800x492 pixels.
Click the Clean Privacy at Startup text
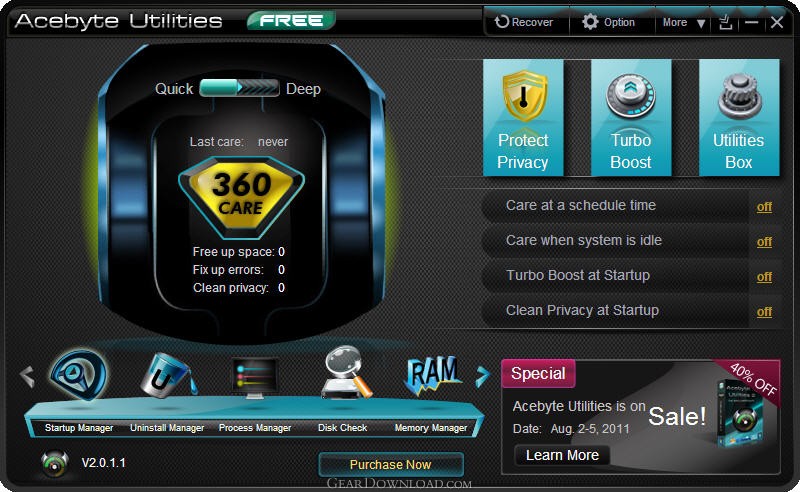point(582,310)
